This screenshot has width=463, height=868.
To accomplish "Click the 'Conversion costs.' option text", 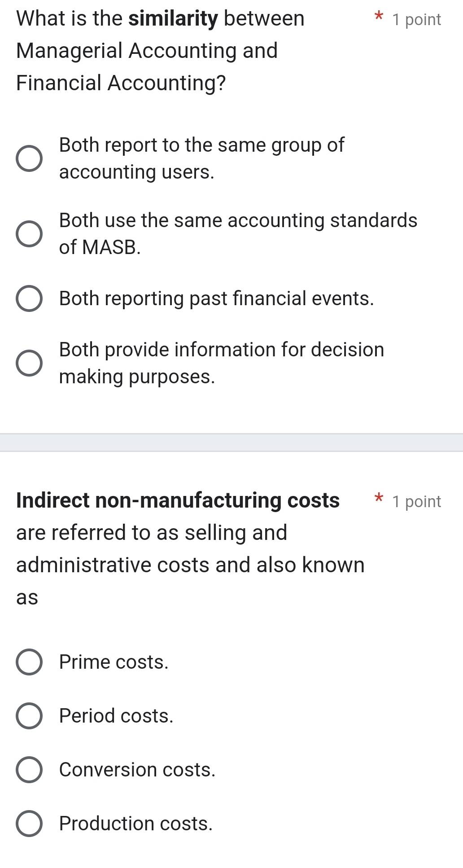I will tap(137, 770).
